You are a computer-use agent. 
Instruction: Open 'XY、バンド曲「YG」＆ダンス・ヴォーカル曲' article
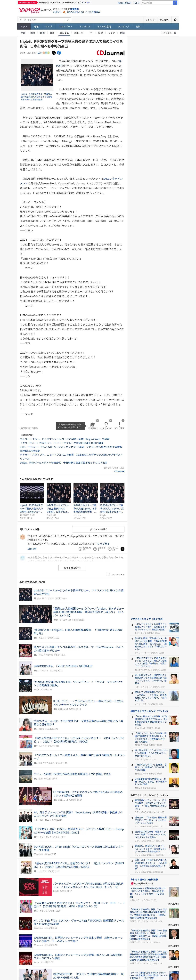[79, 922]
